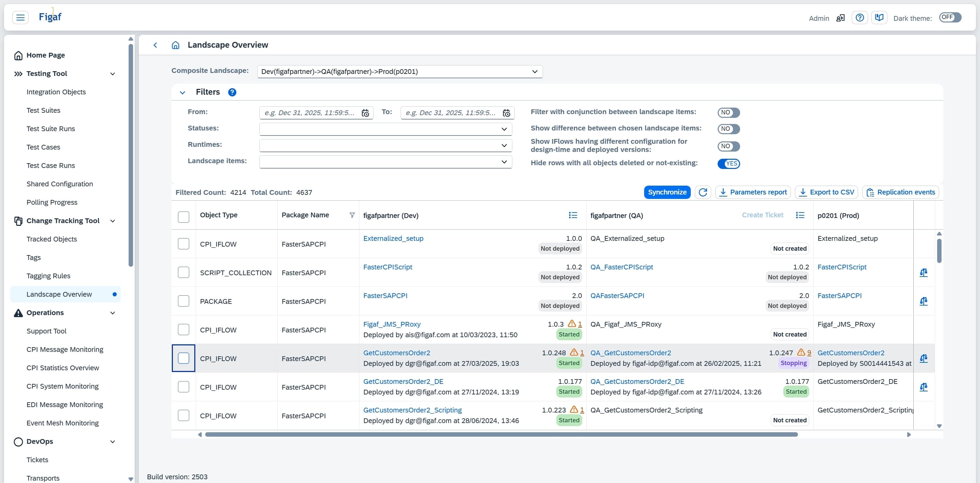Screen dimensions: 980x483
Task: Open Tracked Objects in sidebar
Action: click(x=52, y=239)
